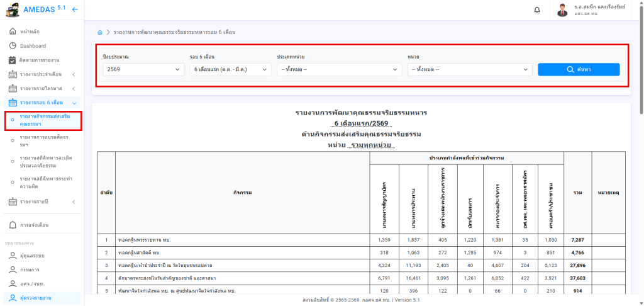Click table value 6,052
644x306 pixels.
(498, 278)
